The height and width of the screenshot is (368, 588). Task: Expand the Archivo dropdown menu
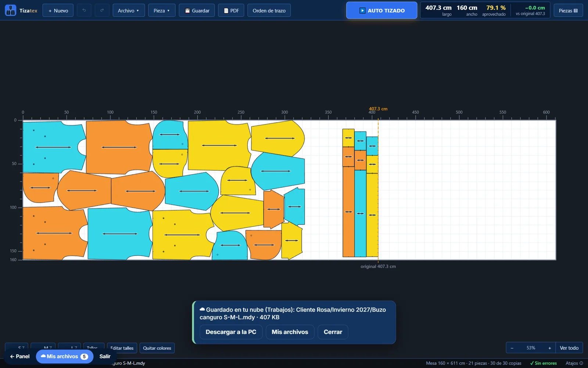pyautogui.click(x=129, y=10)
